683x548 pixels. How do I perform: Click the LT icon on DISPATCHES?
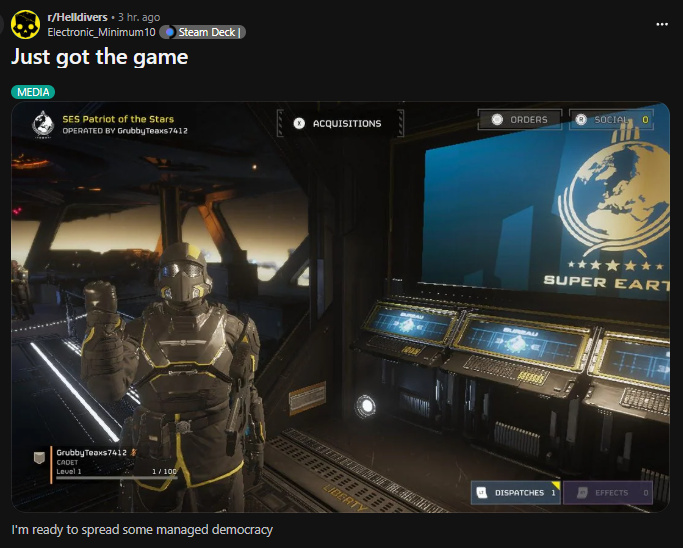(x=481, y=493)
